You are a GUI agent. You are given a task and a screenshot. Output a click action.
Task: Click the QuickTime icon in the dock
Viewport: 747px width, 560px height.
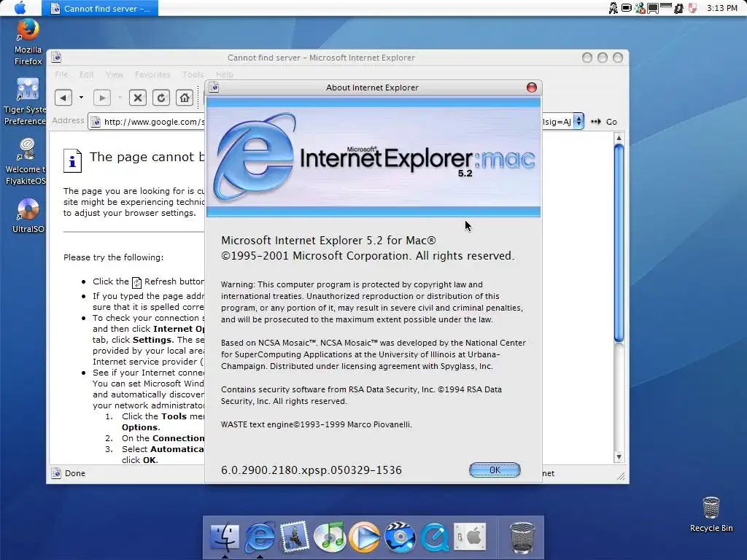point(435,537)
